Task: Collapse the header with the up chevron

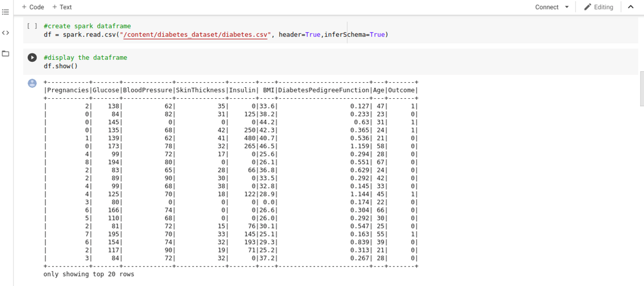Action: coord(631,7)
